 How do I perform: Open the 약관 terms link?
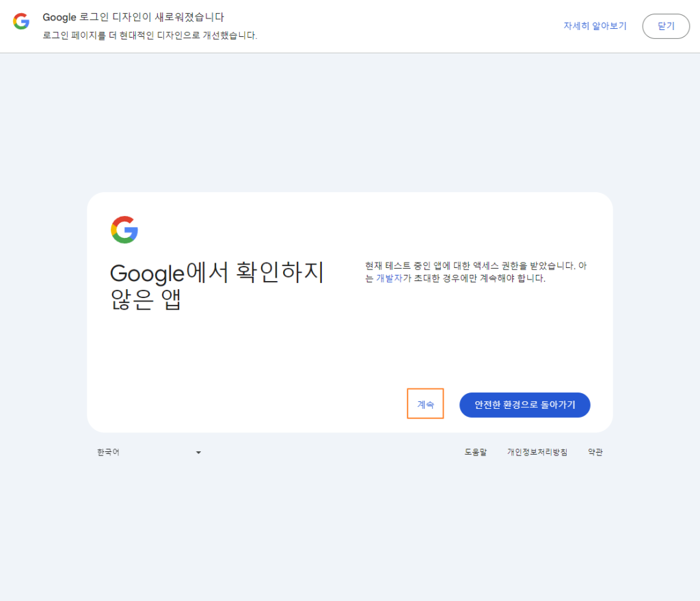tap(595, 452)
